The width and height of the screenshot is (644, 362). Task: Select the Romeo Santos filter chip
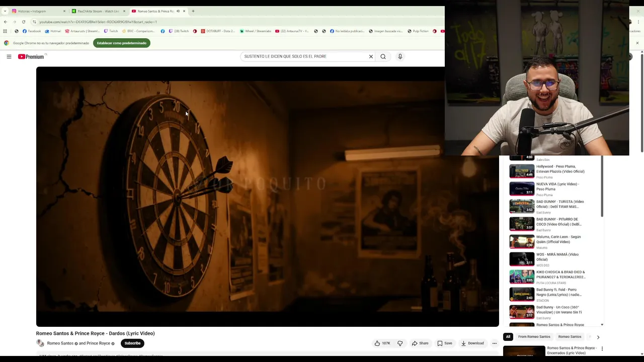pos(570,337)
